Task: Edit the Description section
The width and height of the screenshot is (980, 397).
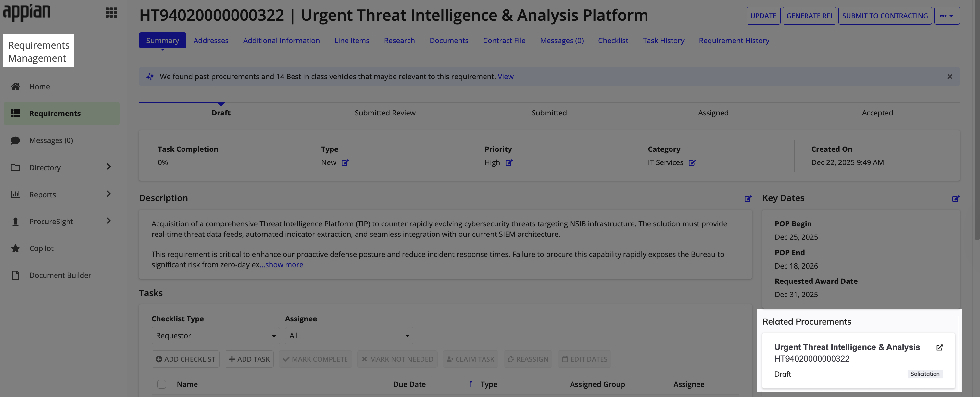Action: (x=748, y=199)
